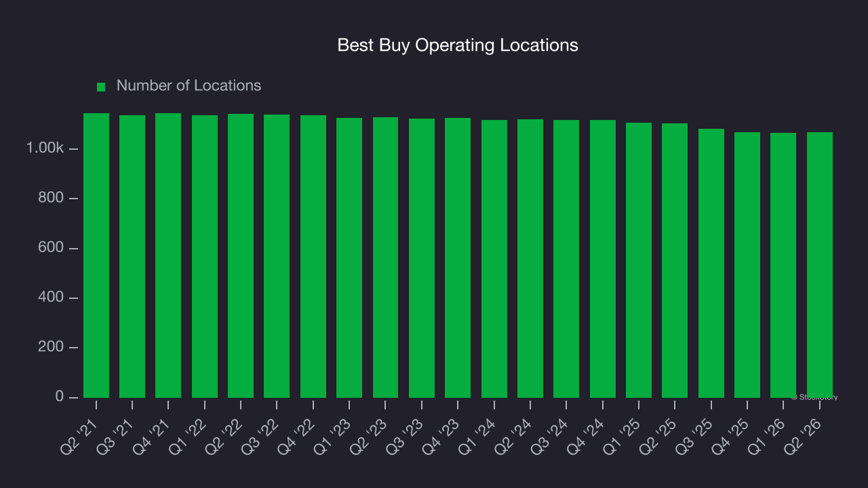Click the "400" y-axis label
Image resolution: width=868 pixels, height=488 pixels.
pyautogui.click(x=52, y=298)
